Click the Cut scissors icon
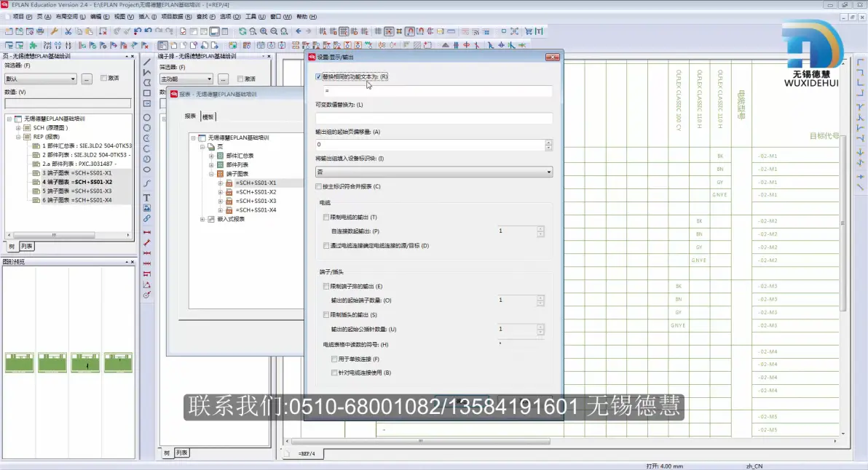The image size is (868, 470). [x=68, y=31]
